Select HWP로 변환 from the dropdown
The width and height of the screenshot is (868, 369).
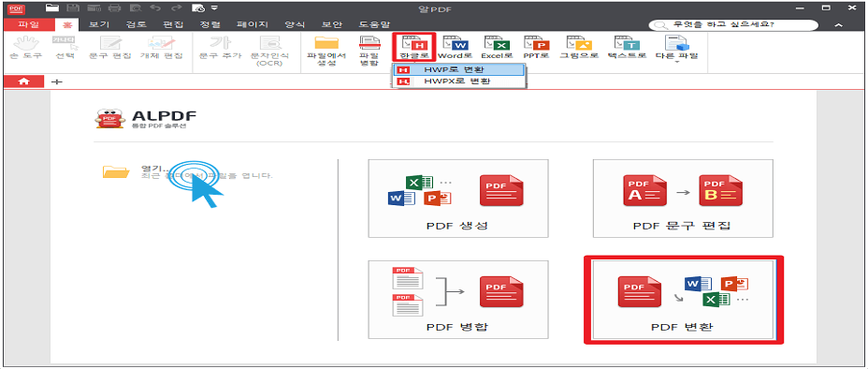pos(459,70)
